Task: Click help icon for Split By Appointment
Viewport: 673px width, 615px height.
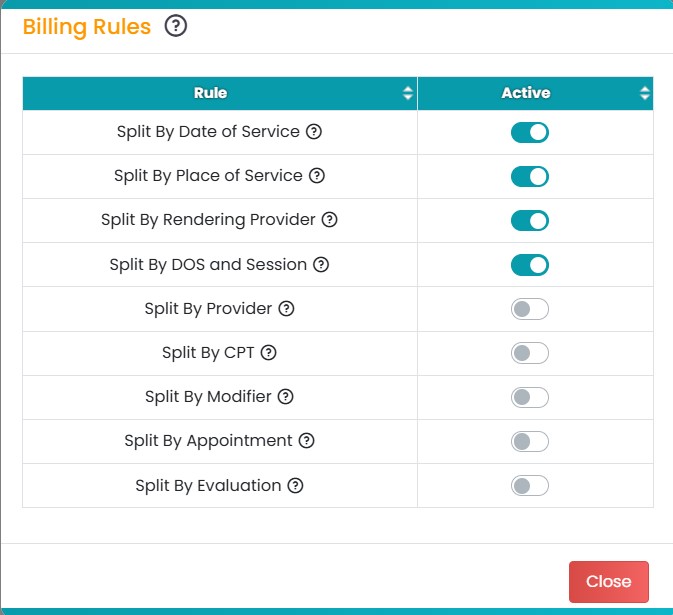Action: 306,441
